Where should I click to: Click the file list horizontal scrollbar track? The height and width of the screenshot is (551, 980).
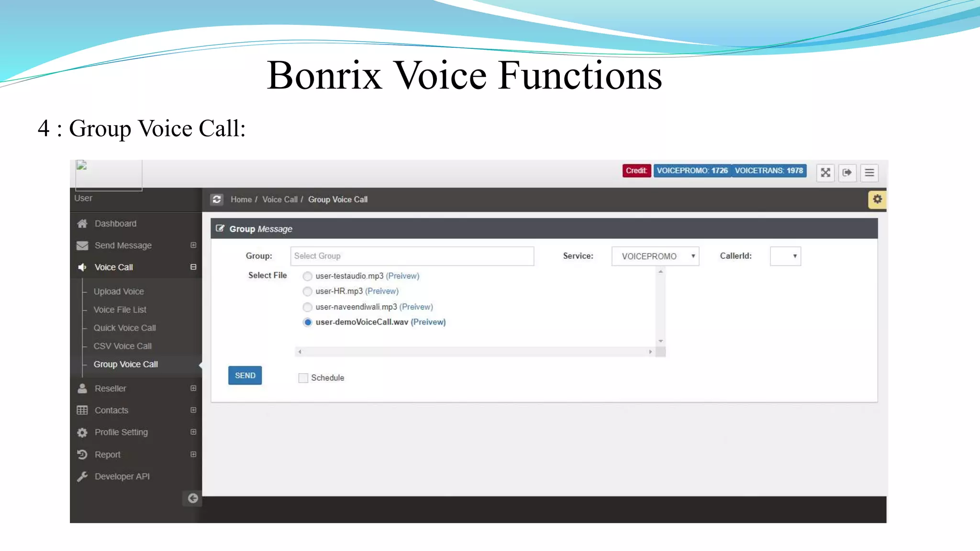coord(475,352)
